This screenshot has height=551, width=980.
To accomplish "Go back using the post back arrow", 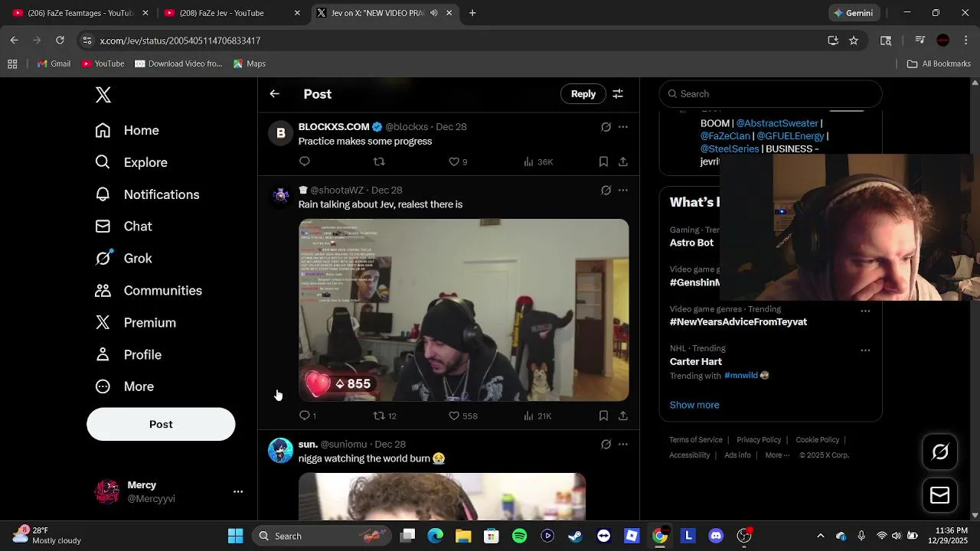I will tap(275, 94).
